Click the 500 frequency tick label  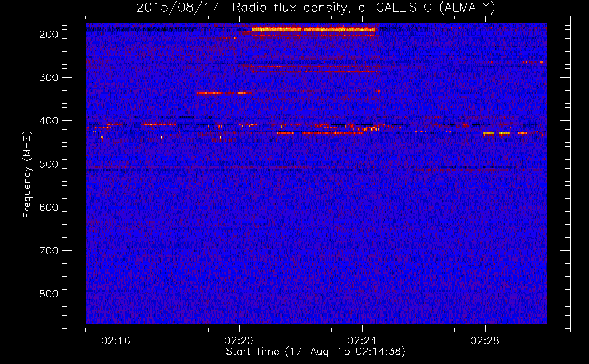(49, 164)
